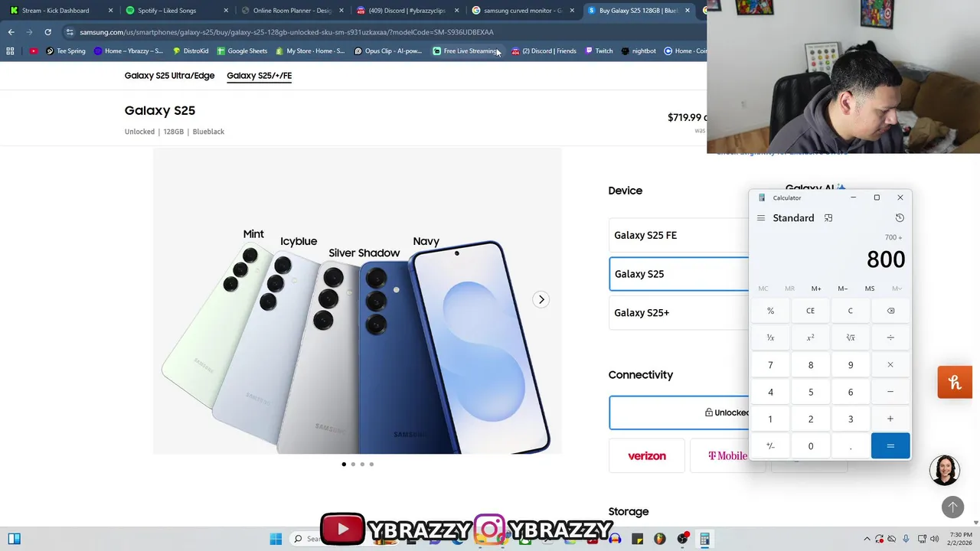Viewport: 980px width, 551px height.
Task: Go back in the browser
Action: pos(11,32)
